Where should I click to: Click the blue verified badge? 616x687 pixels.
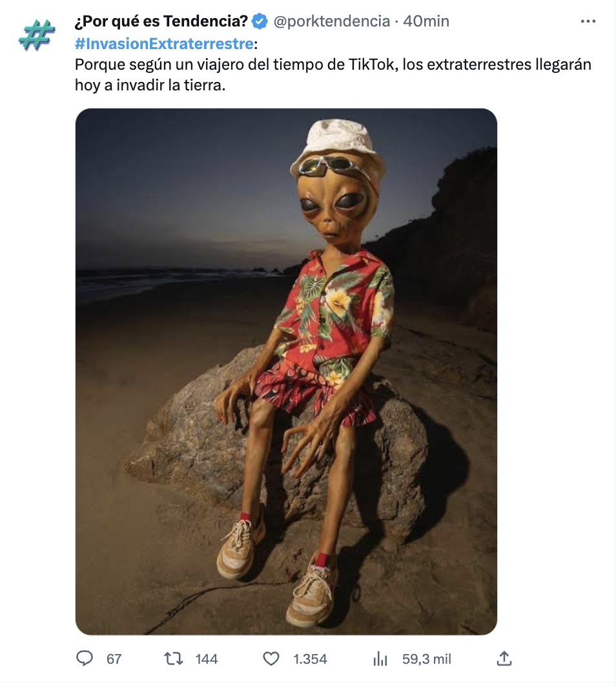pos(260,21)
